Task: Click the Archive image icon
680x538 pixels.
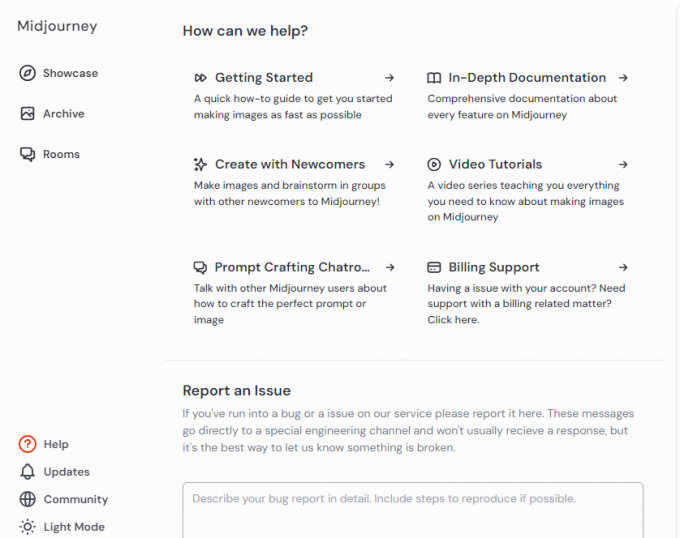Action: (x=27, y=114)
